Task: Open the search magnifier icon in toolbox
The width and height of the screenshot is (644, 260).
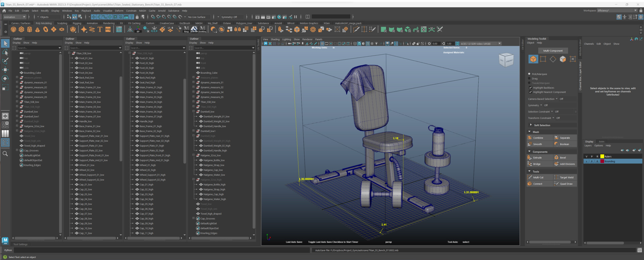Action: [5, 153]
